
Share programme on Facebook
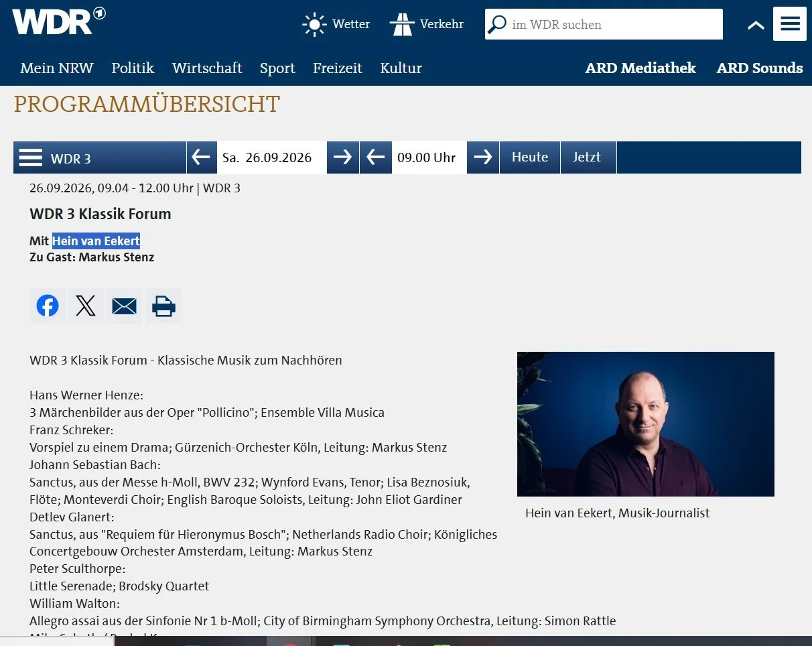coord(48,306)
